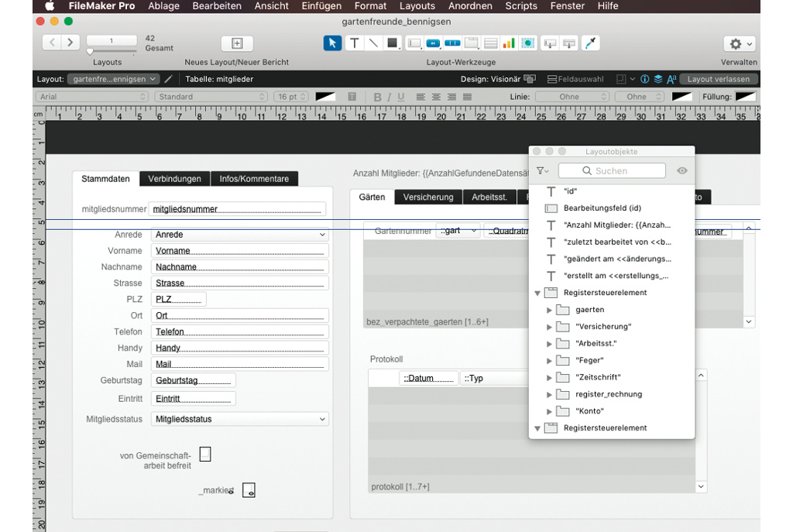Select the format painter eyedropper tool

point(591,43)
